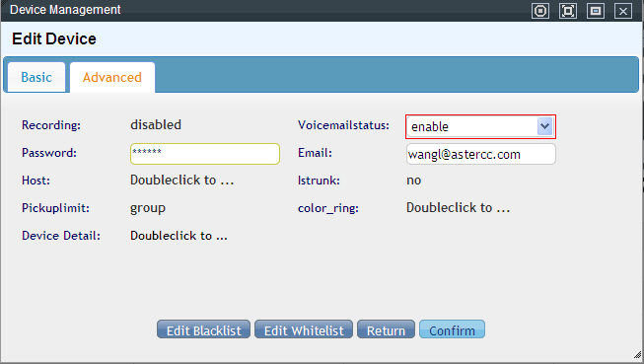Click the Recording value disabled
The width and height of the screenshot is (644, 364).
click(x=156, y=124)
